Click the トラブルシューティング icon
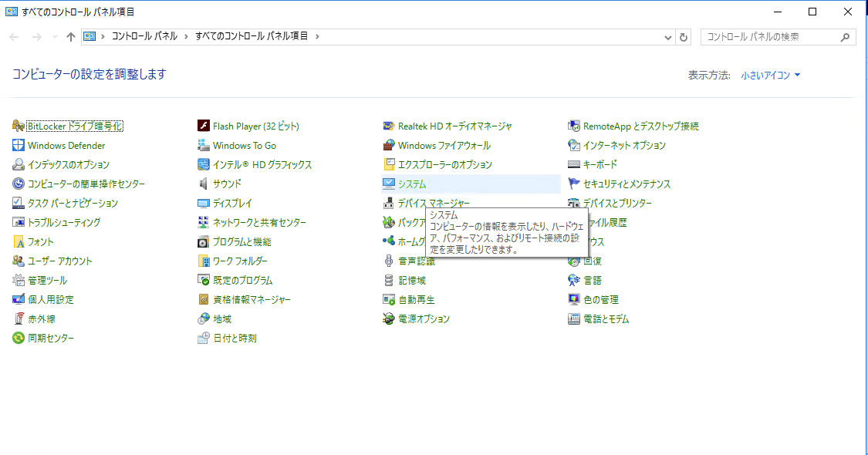This screenshot has width=868, height=455. (x=19, y=223)
